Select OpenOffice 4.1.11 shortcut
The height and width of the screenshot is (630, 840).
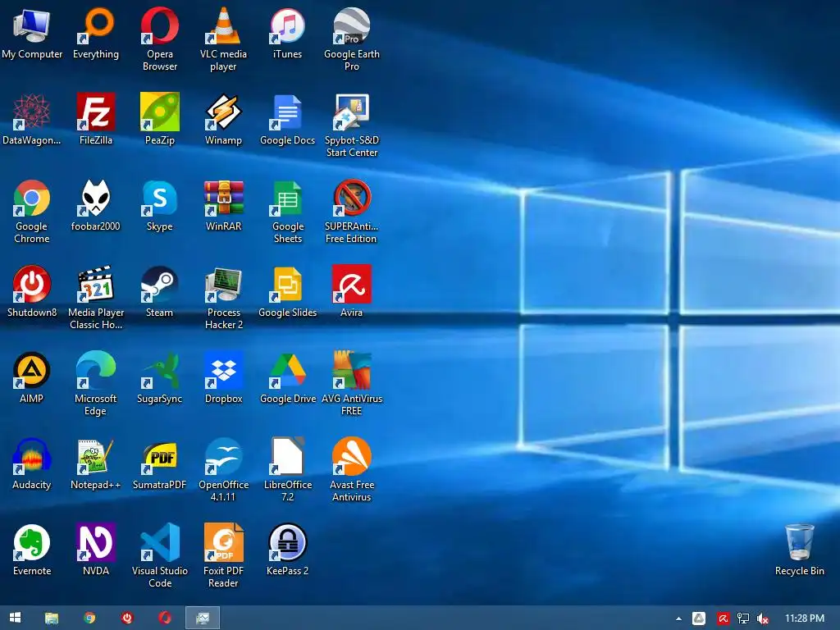223,470
